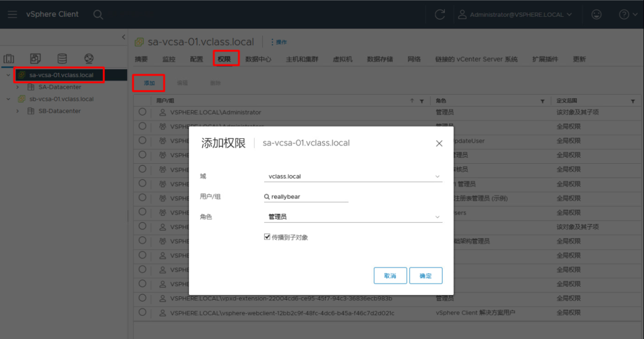Select radio button for vpxd-extension row

142,298
